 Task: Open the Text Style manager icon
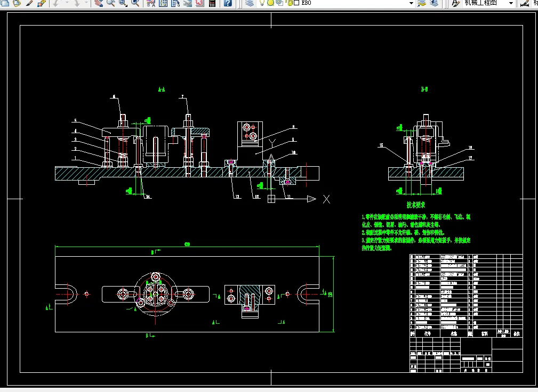pyautogui.click(x=455, y=3)
